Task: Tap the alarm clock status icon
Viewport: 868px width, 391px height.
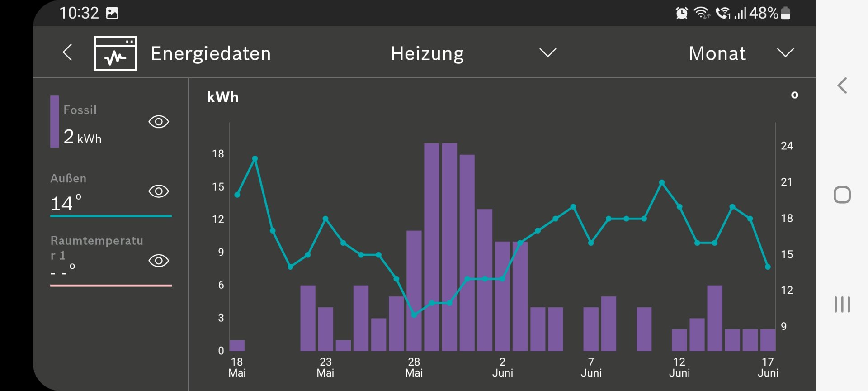Action: click(681, 13)
